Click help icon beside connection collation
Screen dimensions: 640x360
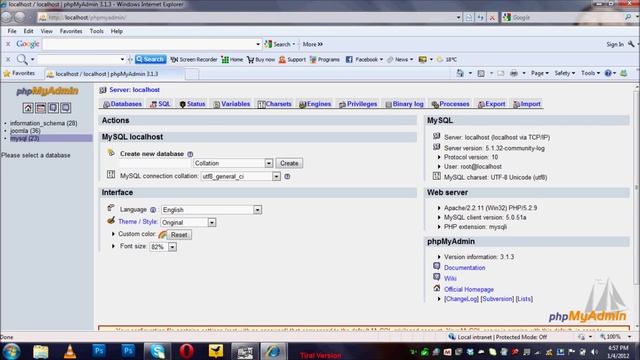287,176
